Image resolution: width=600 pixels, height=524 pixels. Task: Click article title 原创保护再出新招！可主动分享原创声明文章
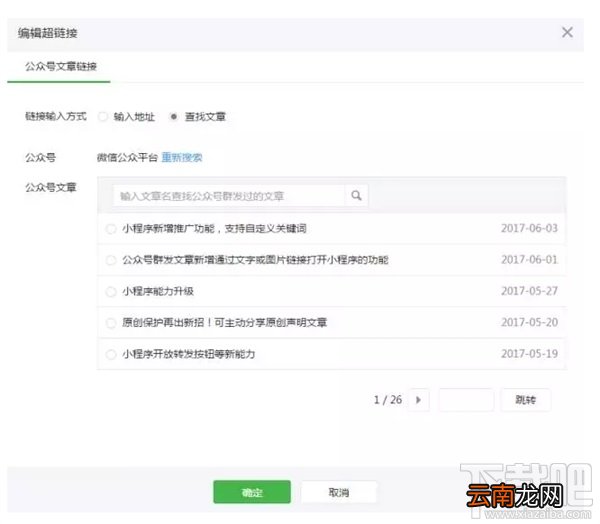pos(225,323)
